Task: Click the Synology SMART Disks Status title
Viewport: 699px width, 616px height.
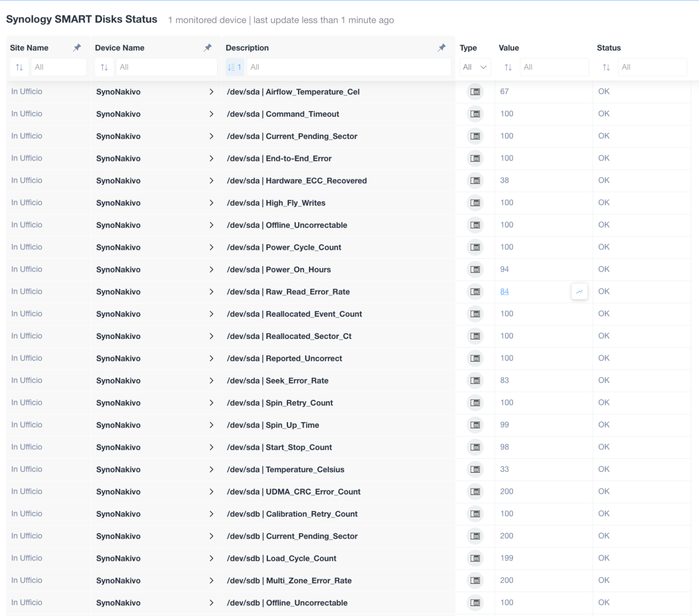Action: pos(81,19)
